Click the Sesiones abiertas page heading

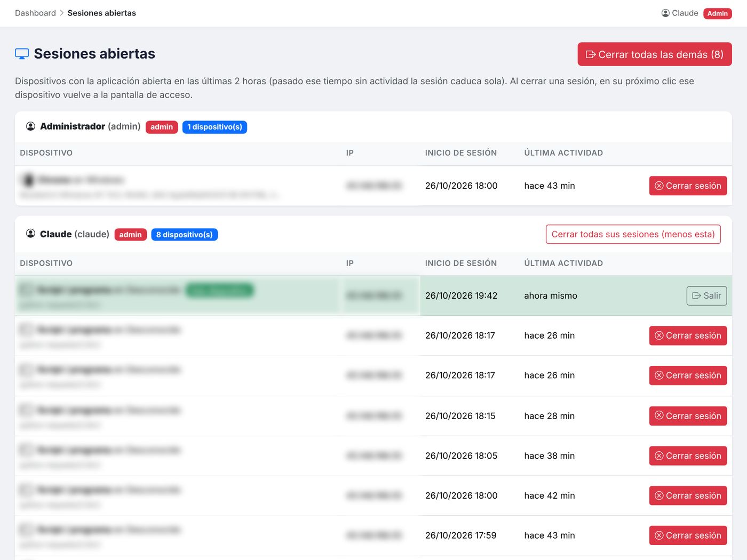(94, 54)
